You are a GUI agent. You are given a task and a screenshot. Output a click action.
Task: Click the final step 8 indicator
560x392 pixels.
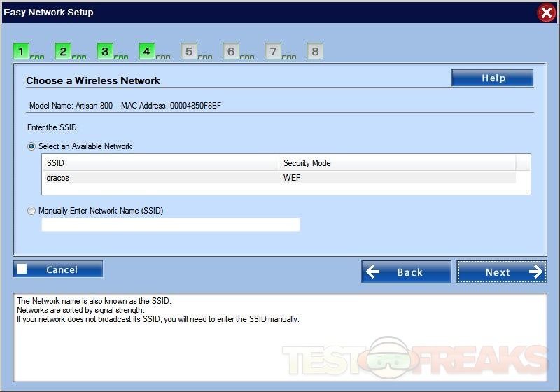(x=315, y=51)
